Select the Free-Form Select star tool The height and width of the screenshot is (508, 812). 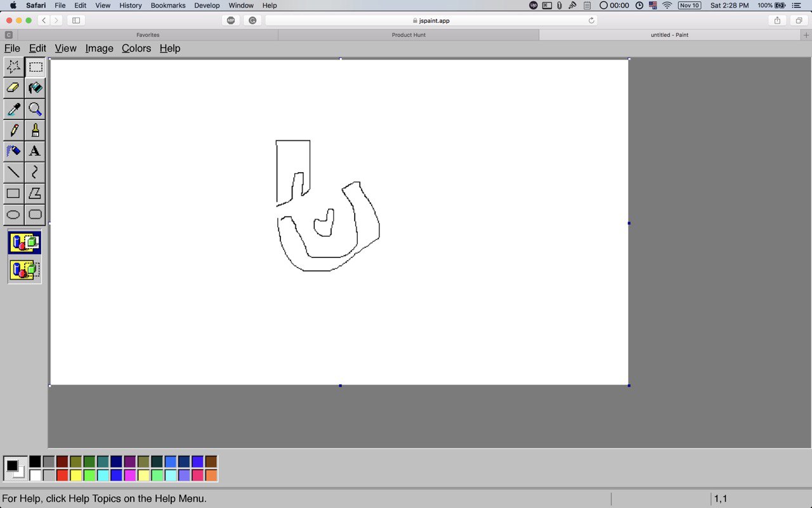13,67
